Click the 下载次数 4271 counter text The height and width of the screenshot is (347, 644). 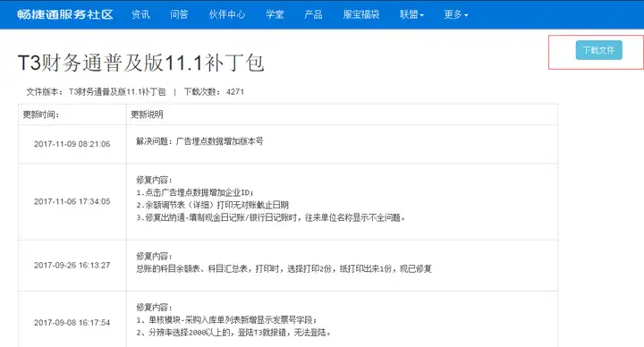pyautogui.click(x=214, y=92)
